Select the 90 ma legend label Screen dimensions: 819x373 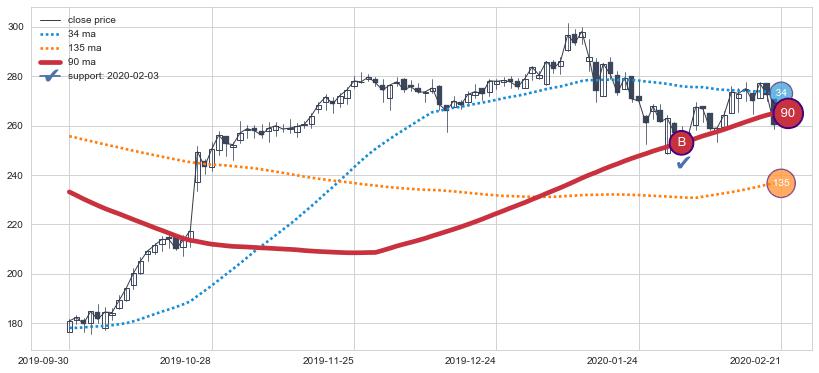(x=81, y=62)
